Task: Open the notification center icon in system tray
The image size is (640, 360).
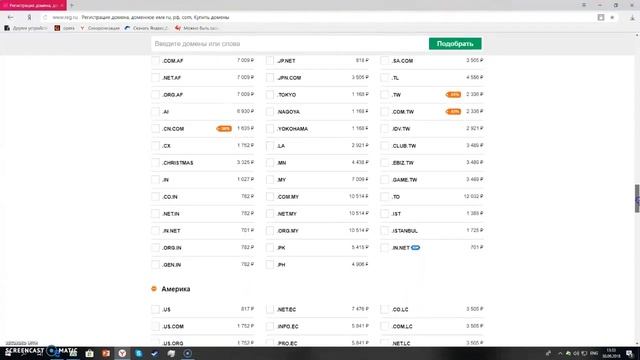Action: (x=630, y=353)
